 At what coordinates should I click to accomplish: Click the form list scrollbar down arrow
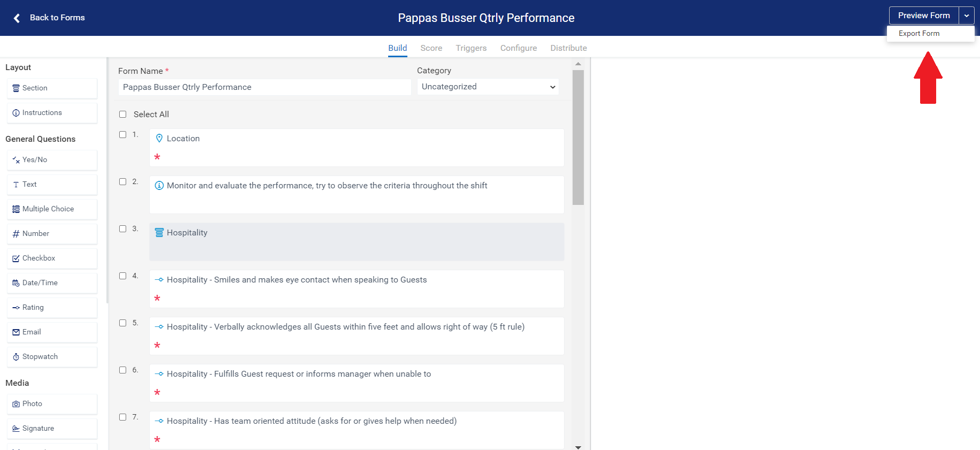point(578,447)
